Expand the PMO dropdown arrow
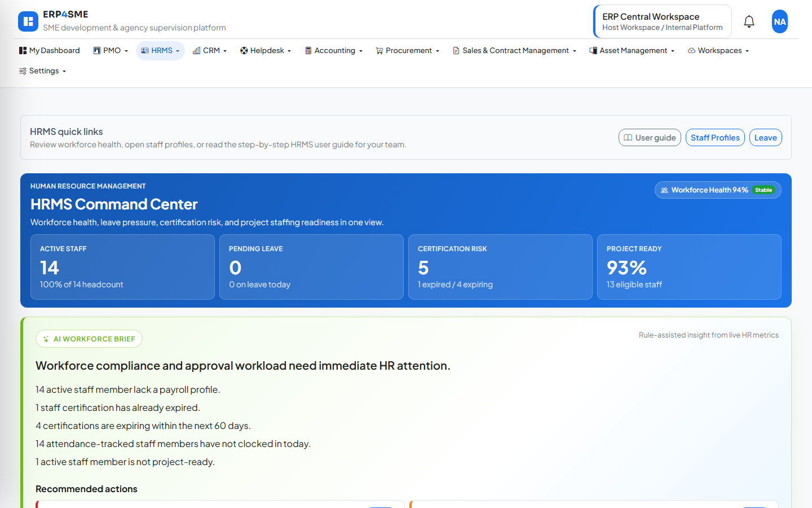812x508 pixels. tap(126, 51)
